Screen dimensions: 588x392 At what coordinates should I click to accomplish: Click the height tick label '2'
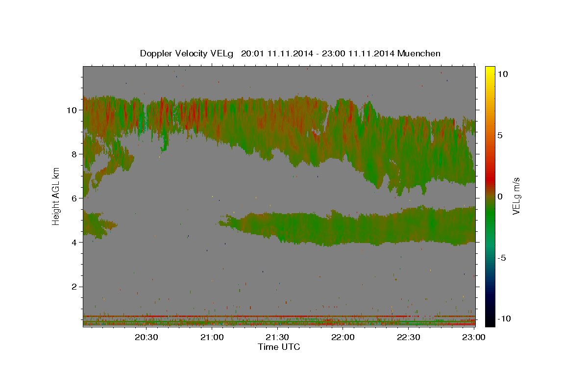tap(75, 286)
